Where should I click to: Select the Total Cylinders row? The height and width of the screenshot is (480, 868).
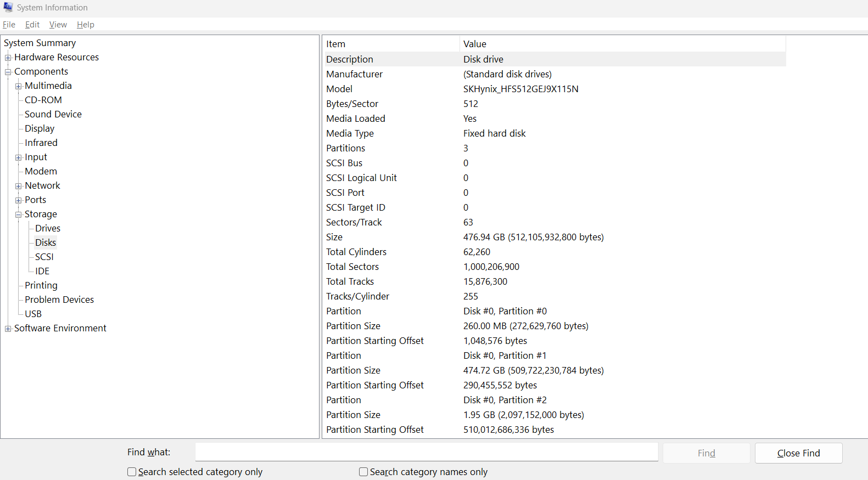pos(555,252)
